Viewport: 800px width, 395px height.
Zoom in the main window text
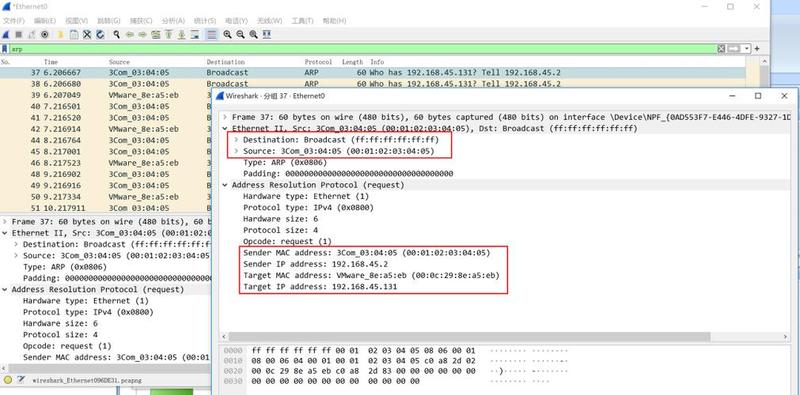[x=228, y=35]
